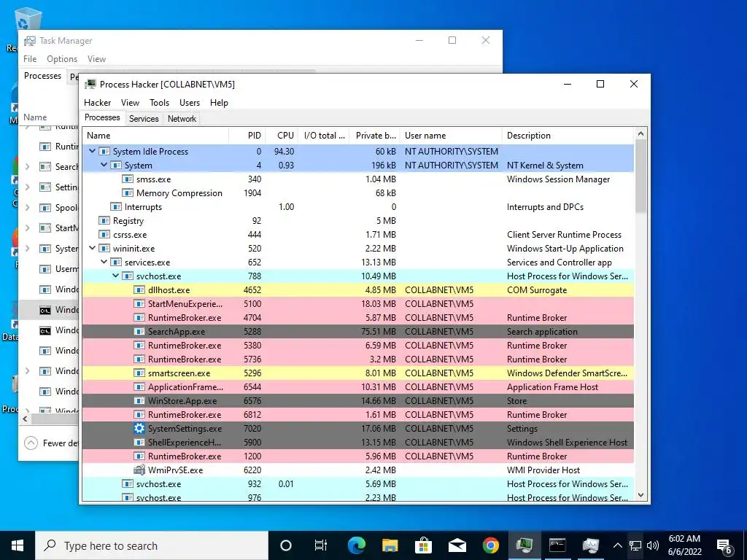747x560 pixels.
Task: Expand the Spooler row in Task Manager
Action: 28,208
